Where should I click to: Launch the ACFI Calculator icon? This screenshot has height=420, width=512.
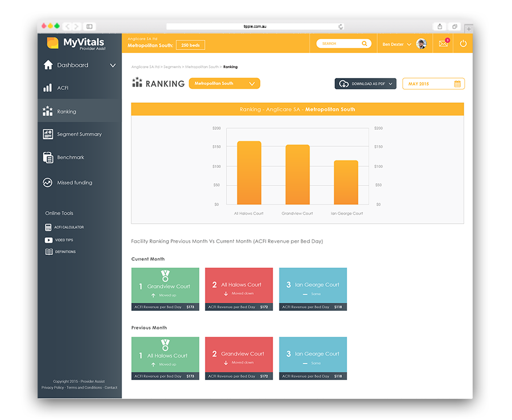click(x=48, y=227)
